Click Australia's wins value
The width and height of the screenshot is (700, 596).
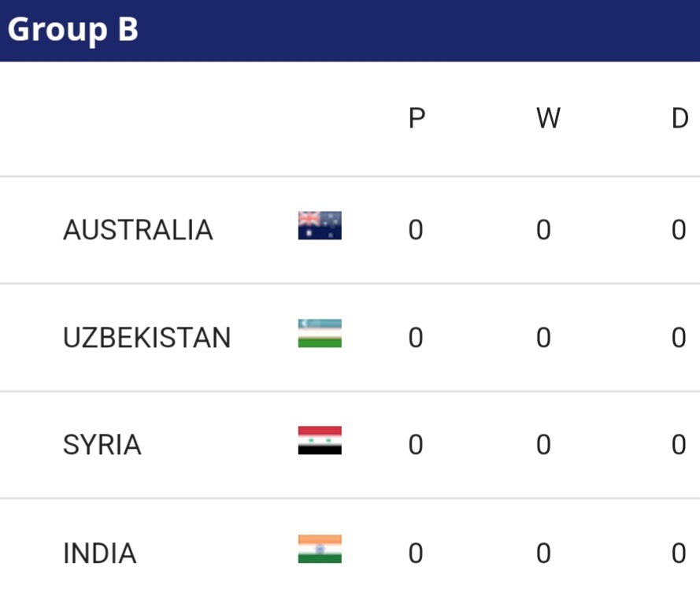click(543, 230)
